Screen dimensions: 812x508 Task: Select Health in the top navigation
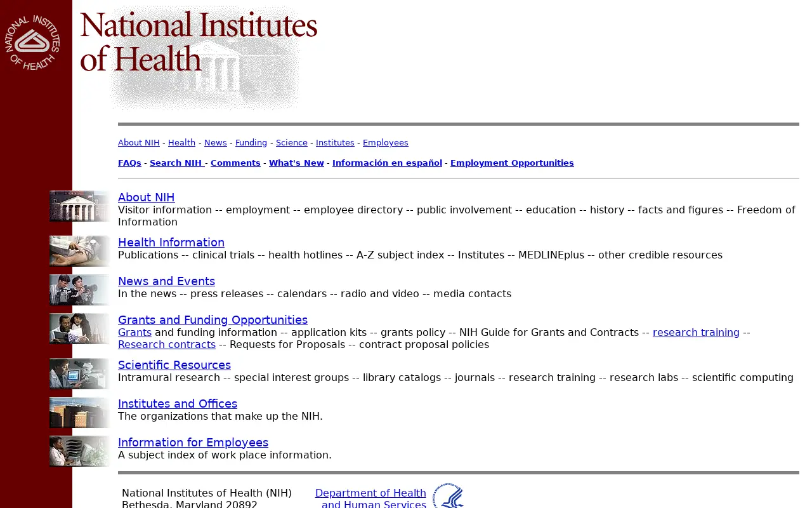coord(181,143)
